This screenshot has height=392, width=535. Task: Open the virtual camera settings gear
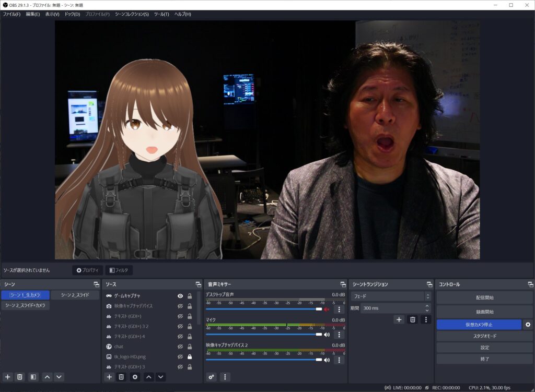528,325
